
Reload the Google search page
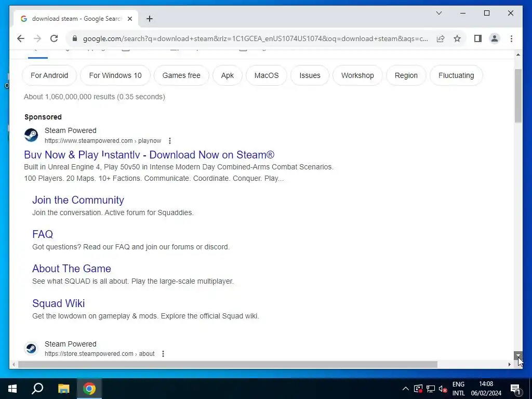point(54,38)
